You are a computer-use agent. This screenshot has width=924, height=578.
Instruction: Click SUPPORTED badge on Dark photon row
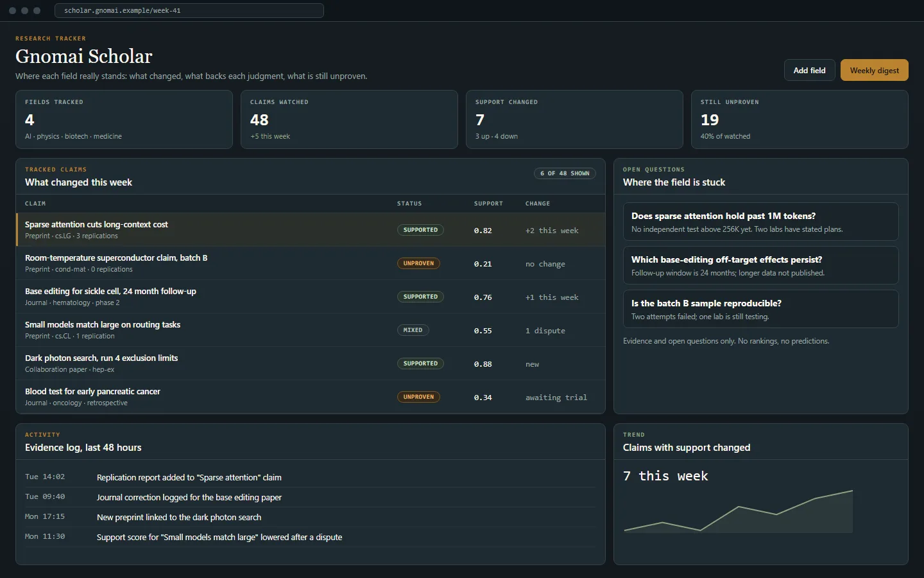pyautogui.click(x=420, y=363)
